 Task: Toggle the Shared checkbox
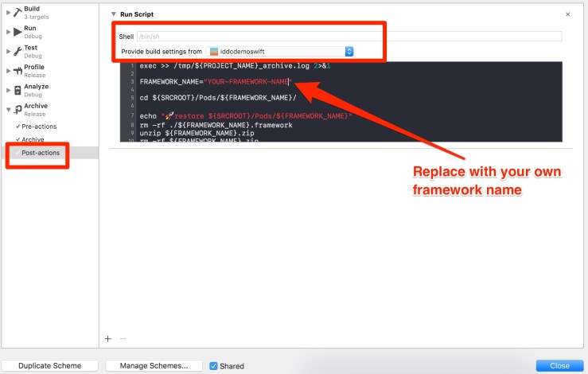click(x=213, y=366)
